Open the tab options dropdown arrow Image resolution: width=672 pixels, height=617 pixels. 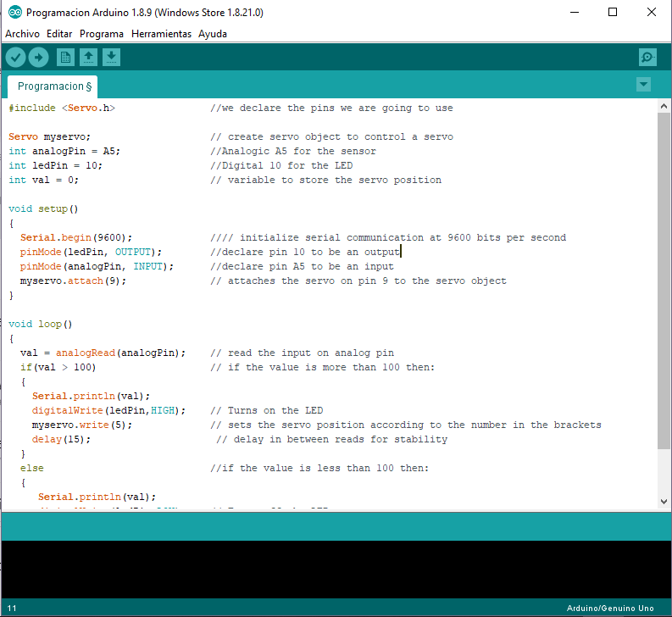(643, 85)
